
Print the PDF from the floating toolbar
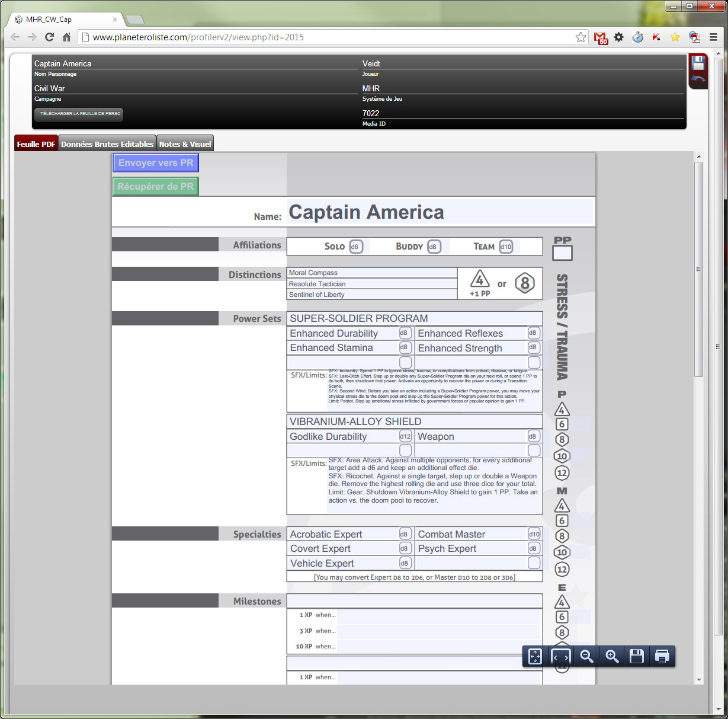tap(662, 656)
